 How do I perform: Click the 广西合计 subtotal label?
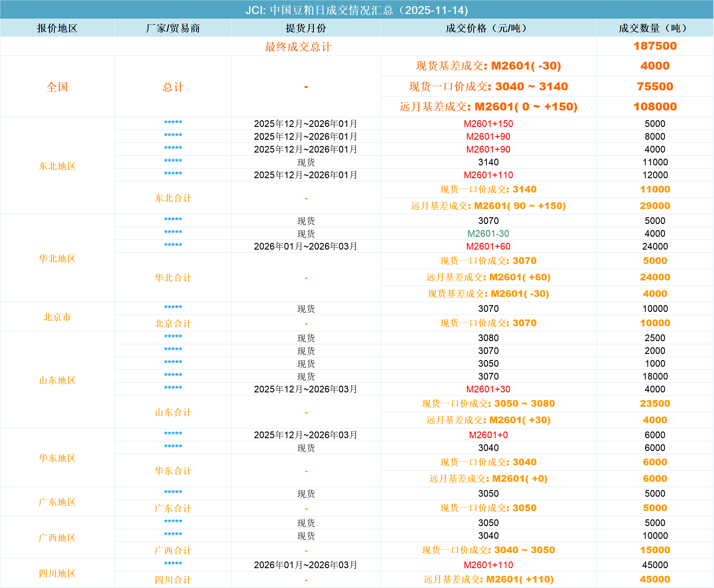173,550
